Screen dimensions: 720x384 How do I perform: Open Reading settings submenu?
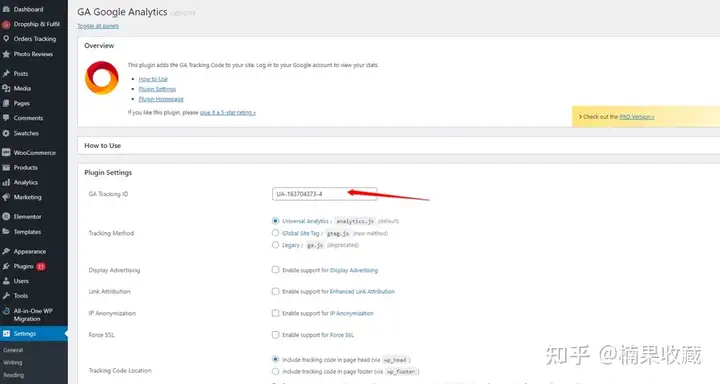pyautogui.click(x=13, y=375)
